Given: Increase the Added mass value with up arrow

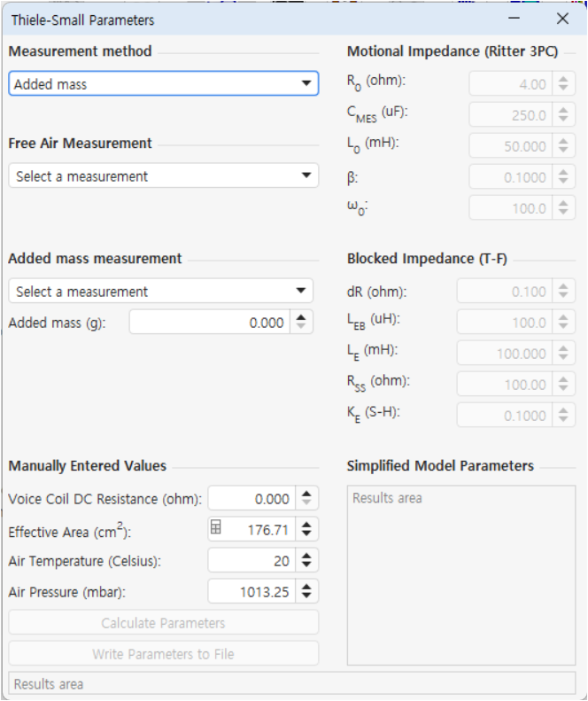Looking at the screenshot, I should click(x=302, y=317).
